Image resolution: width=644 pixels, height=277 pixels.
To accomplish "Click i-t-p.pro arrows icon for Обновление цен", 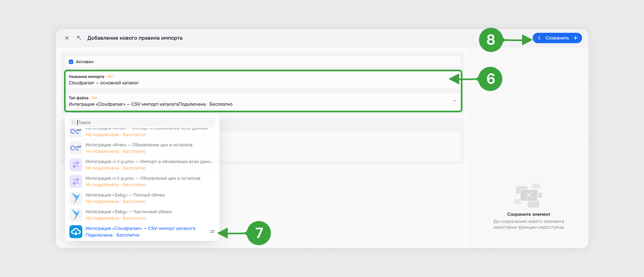I will point(76,181).
